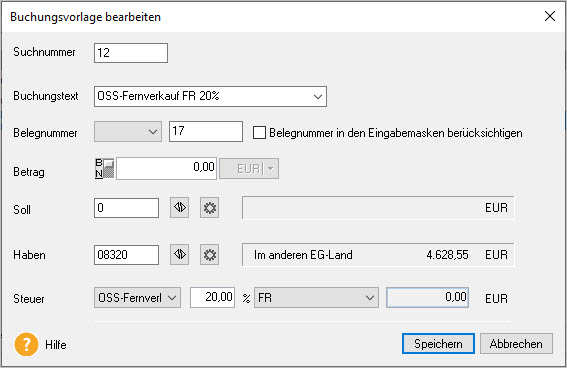Click the Hilfe text link

tap(56, 345)
